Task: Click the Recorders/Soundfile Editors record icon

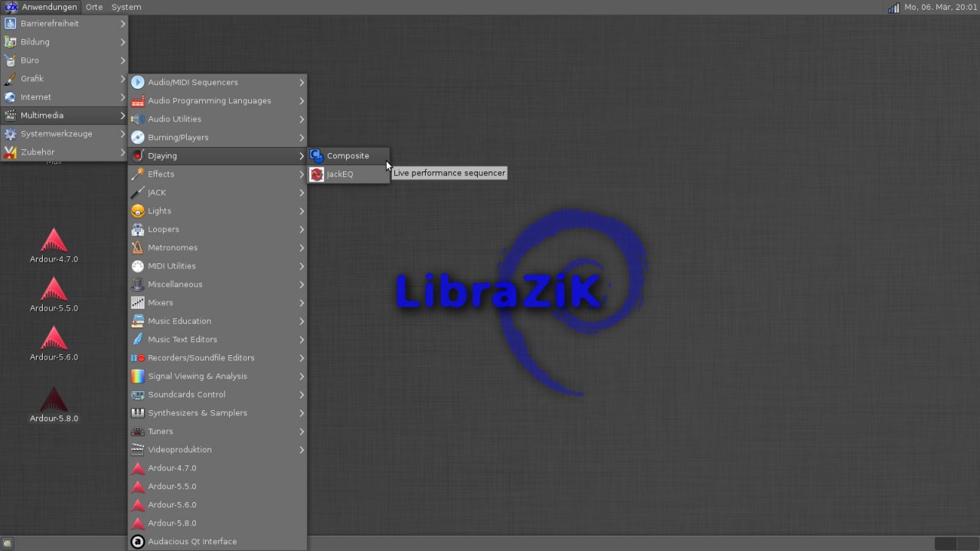Action: [x=138, y=357]
